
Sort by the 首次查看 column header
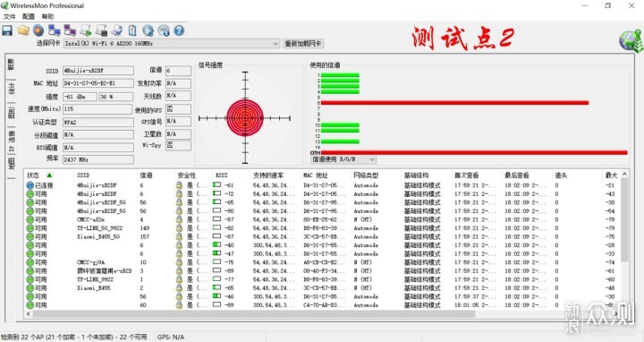pyautogui.click(x=466, y=175)
